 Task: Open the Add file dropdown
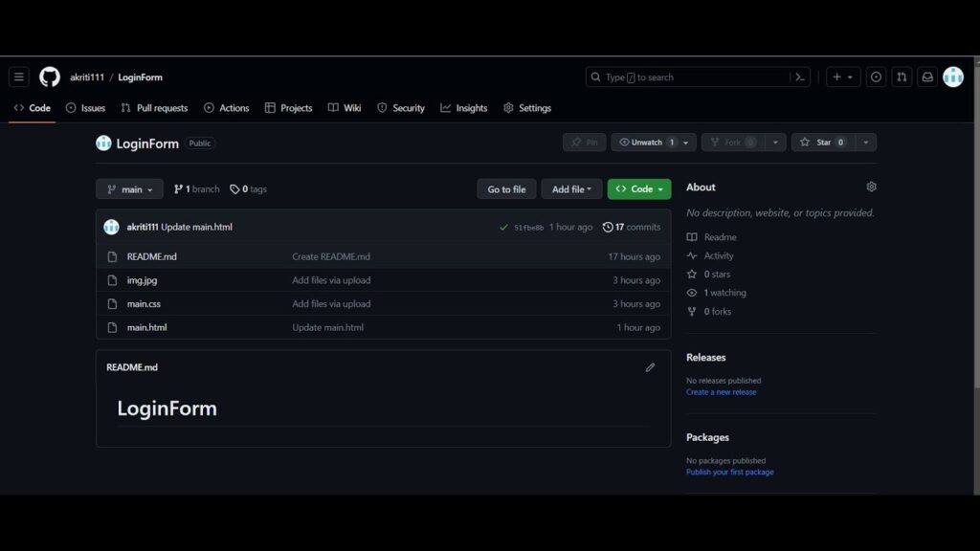571,189
